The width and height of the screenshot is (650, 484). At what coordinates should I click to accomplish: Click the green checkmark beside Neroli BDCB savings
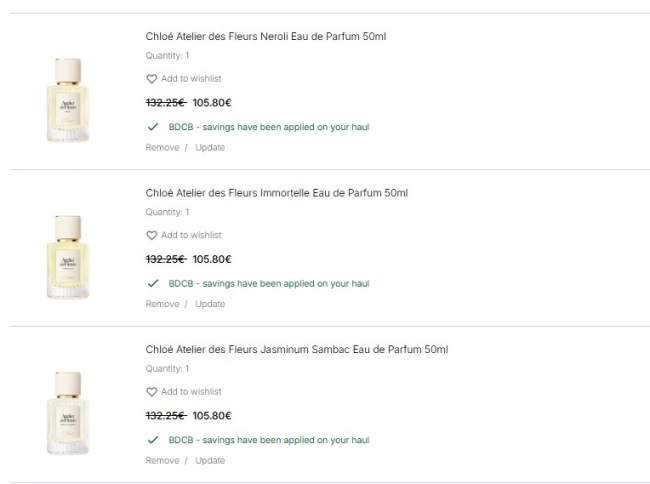(153, 127)
